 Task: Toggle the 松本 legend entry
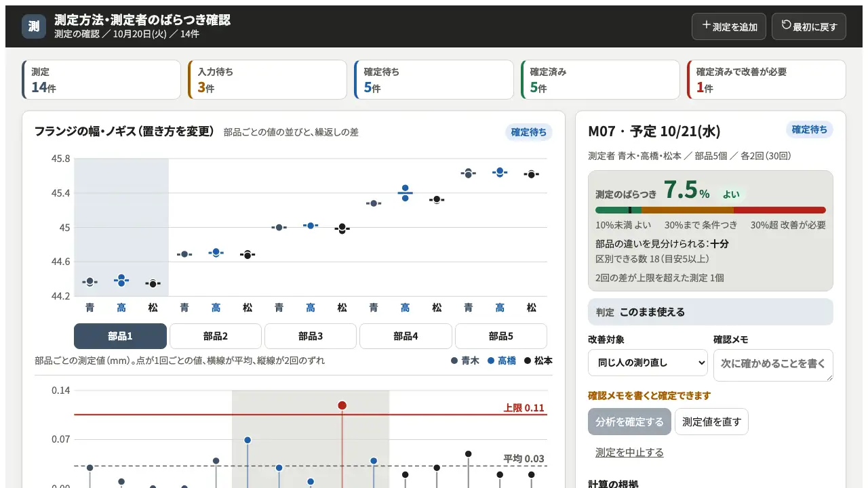click(538, 361)
